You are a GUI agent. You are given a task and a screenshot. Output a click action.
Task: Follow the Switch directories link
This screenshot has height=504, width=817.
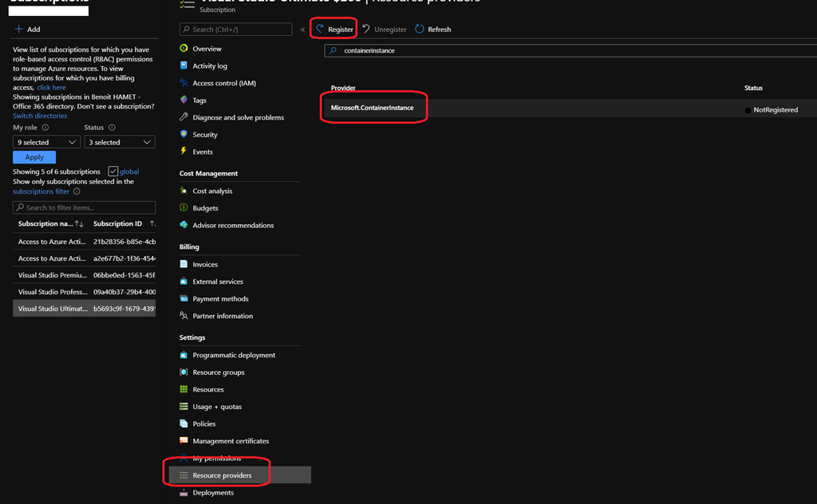tap(40, 116)
